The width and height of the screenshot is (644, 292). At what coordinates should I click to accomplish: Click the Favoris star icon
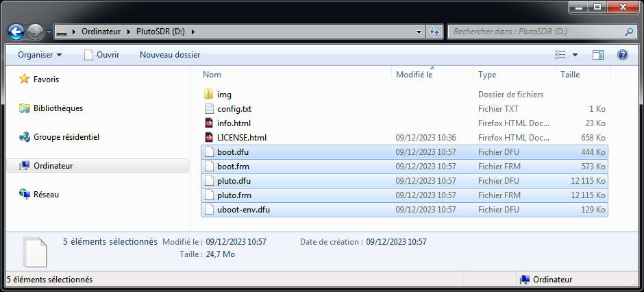tap(25, 80)
